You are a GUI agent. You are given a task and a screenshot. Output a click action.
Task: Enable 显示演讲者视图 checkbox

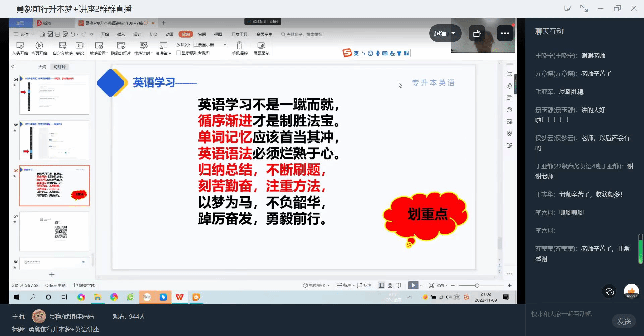(x=179, y=53)
